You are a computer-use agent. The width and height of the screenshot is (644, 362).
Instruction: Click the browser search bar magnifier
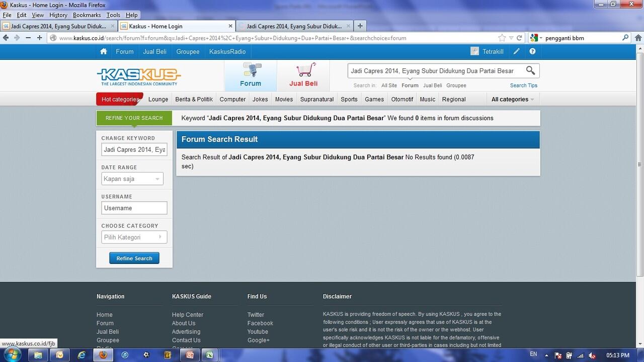pos(625,38)
